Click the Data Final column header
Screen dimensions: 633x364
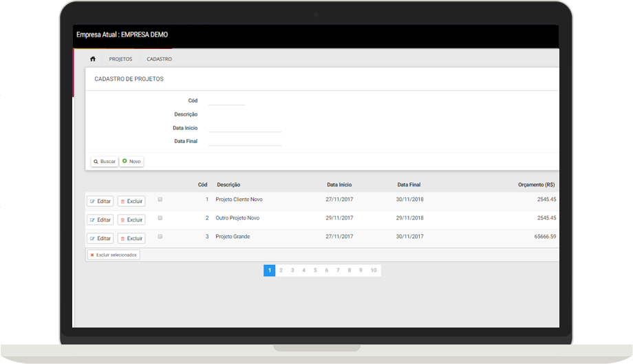(x=409, y=184)
